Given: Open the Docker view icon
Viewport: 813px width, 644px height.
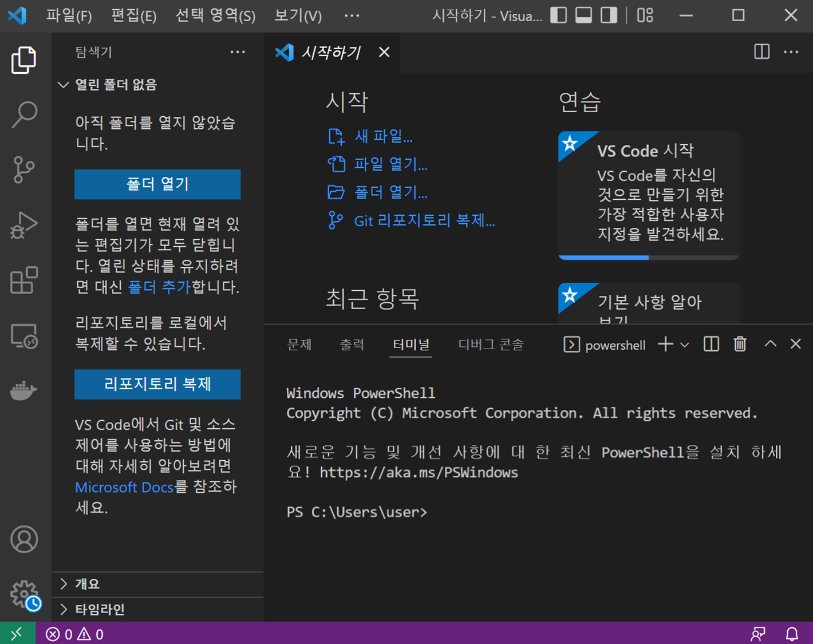Looking at the screenshot, I should (x=24, y=391).
